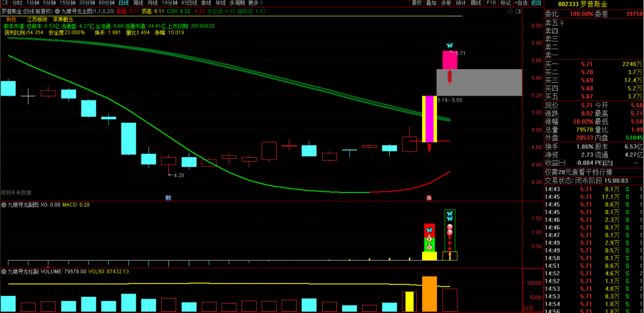The height and width of the screenshot is (313, 644).
Task: Switch to the 60分钟 period tab
Action: coord(106,3)
